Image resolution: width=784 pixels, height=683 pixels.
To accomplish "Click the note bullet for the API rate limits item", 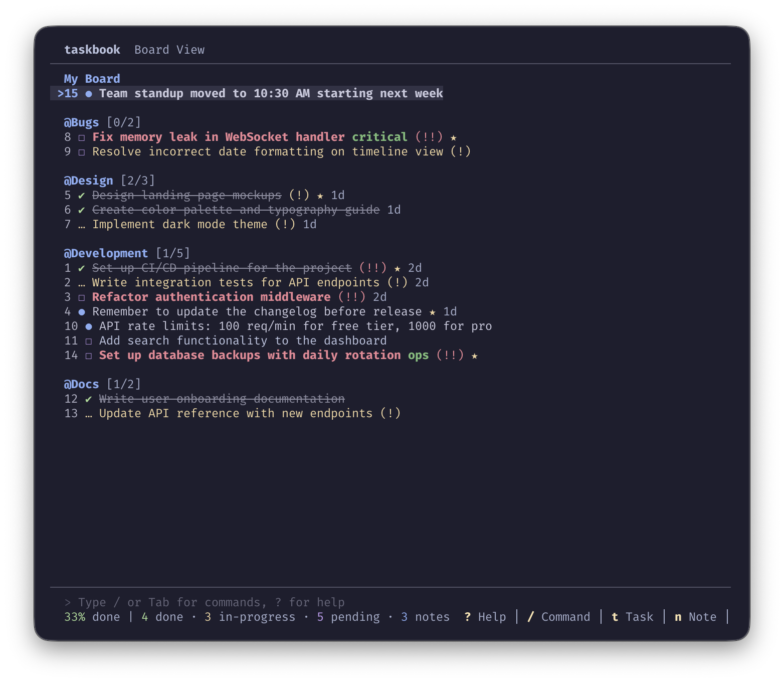I will (x=89, y=326).
